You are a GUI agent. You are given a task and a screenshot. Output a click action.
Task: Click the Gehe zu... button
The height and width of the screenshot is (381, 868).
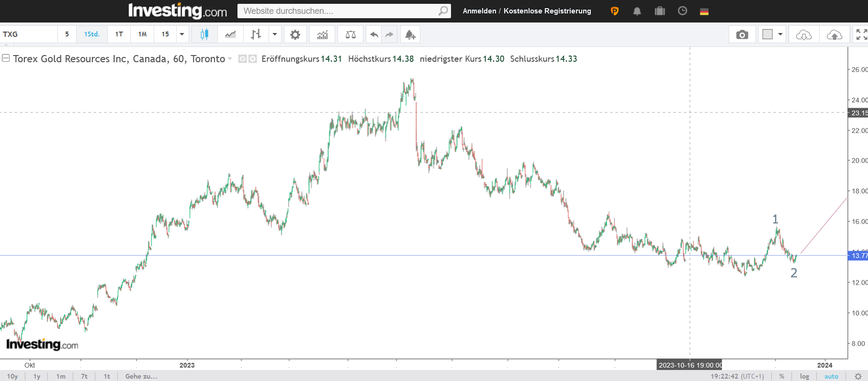tap(141, 376)
